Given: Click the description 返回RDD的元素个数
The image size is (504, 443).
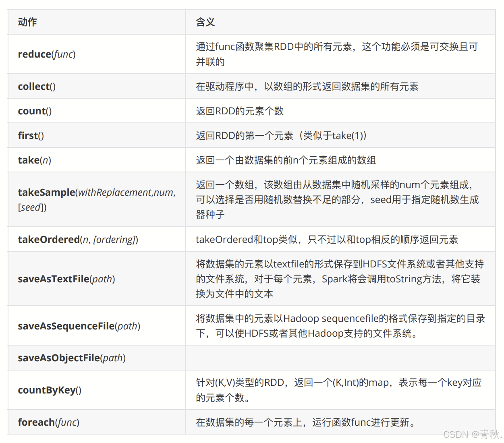Looking at the screenshot, I should click(x=240, y=111).
